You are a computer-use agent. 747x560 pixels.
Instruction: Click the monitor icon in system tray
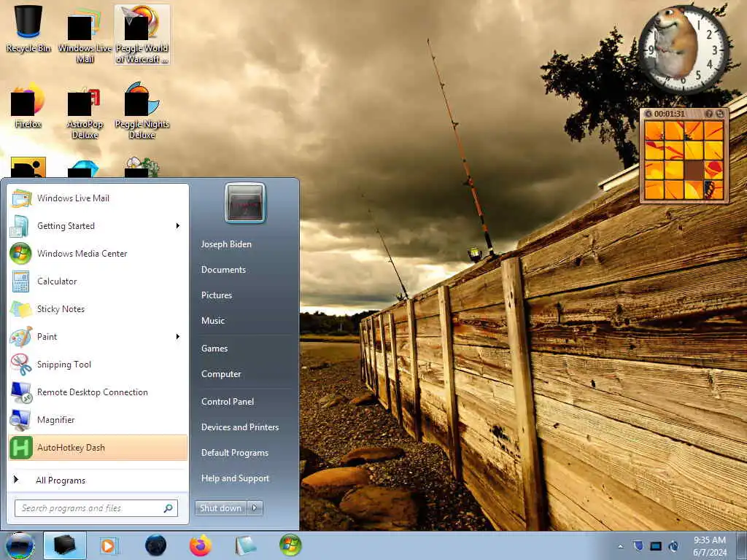tap(656, 545)
